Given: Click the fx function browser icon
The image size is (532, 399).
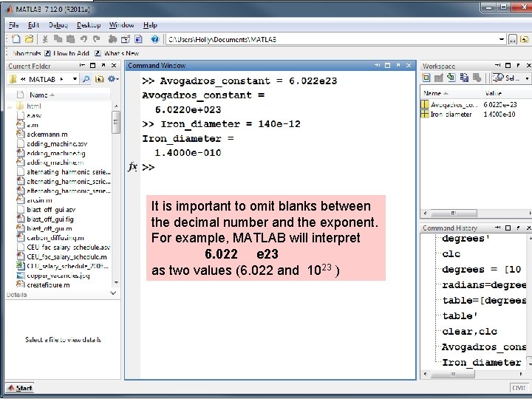Looking at the screenshot, I should [x=132, y=166].
